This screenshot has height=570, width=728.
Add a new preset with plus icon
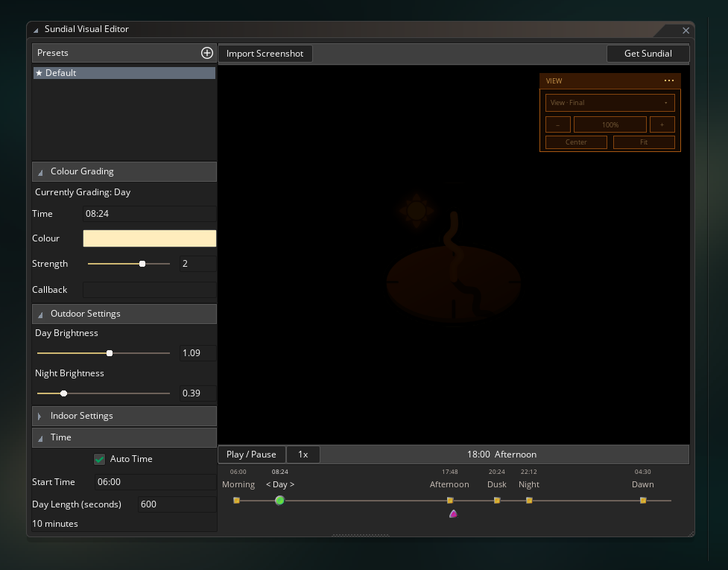(x=207, y=53)
